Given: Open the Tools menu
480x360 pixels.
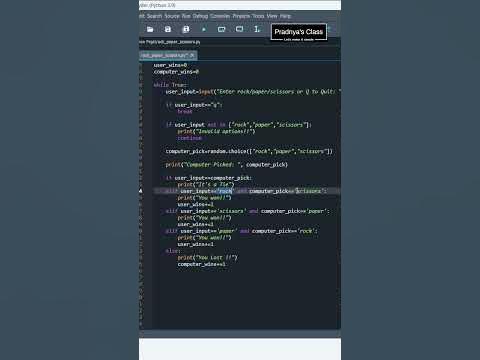Looking at the screenshot, I should [258, 16].
